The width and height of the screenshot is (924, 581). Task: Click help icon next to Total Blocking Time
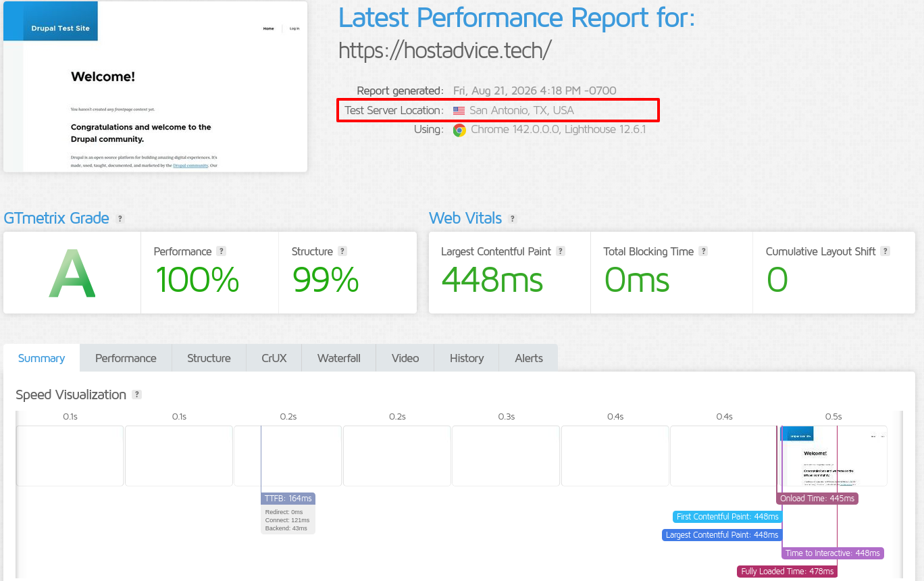pyautogui.click(x=703, y=251)
